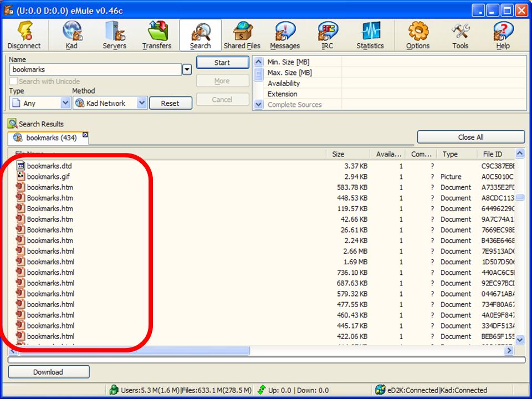Click the document icon of the 583.78 KB file
The width and height of the screenshot is (532, 399).
(21, 187)
